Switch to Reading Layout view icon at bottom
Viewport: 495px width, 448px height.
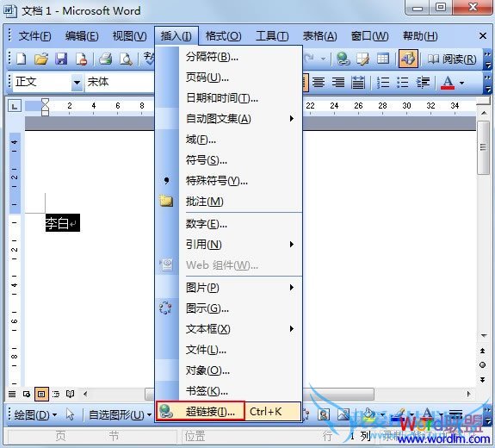point(70,394)
